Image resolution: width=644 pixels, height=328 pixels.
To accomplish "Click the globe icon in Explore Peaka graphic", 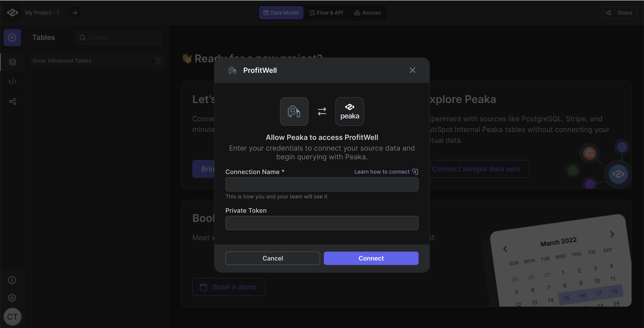I will [x=589, y=153].
